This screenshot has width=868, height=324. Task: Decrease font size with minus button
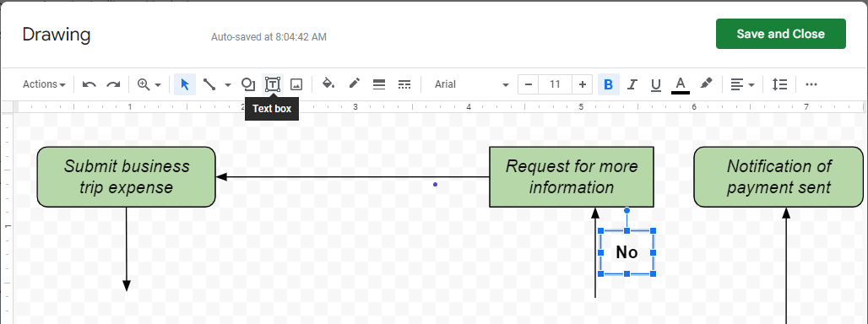pos(528,84)
